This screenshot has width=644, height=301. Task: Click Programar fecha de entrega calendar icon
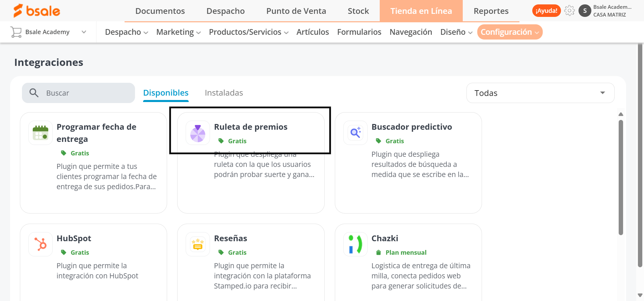41,133
